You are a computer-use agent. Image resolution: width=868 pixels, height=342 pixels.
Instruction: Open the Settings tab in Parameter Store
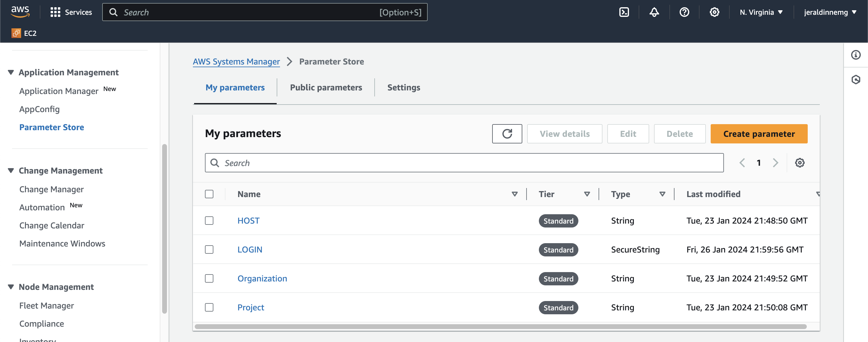(x=403, y=87)
